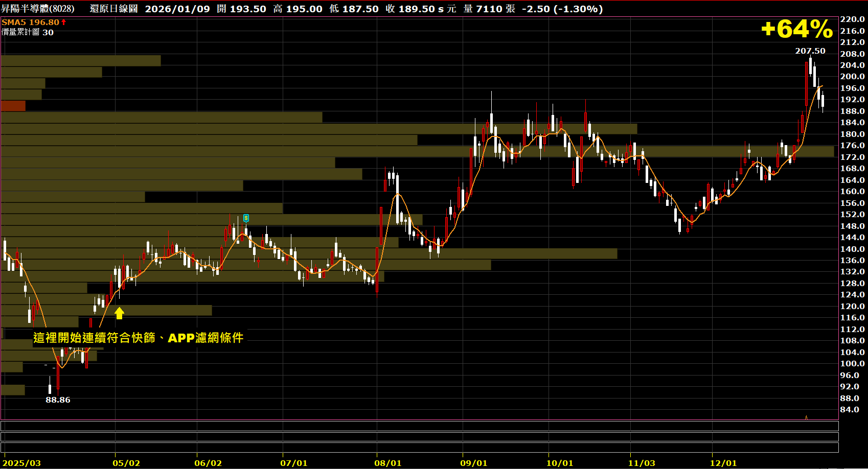The width and height of the screenshot is (868, 469).
Task: Click the stock name 昇陽半導體(8028)
Action: 38,9
